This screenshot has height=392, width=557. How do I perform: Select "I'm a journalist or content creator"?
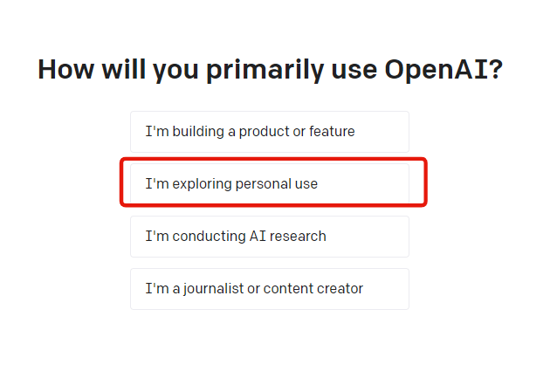[x=269, y=289]
